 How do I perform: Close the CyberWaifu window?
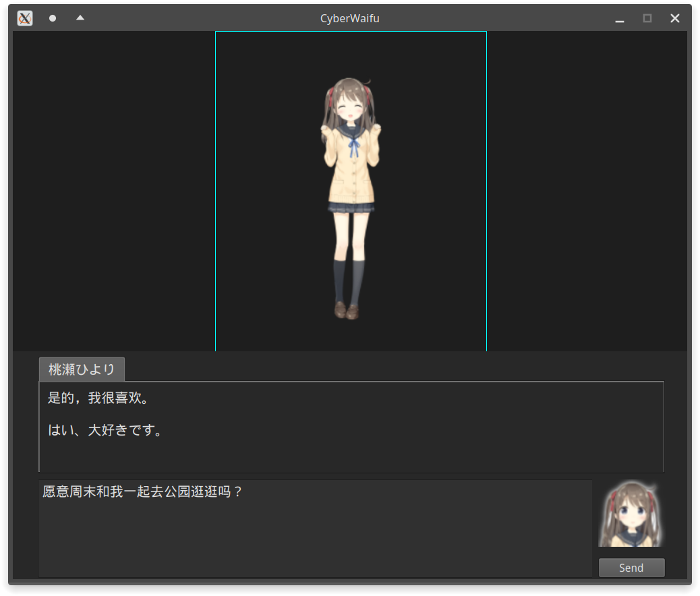675,18
